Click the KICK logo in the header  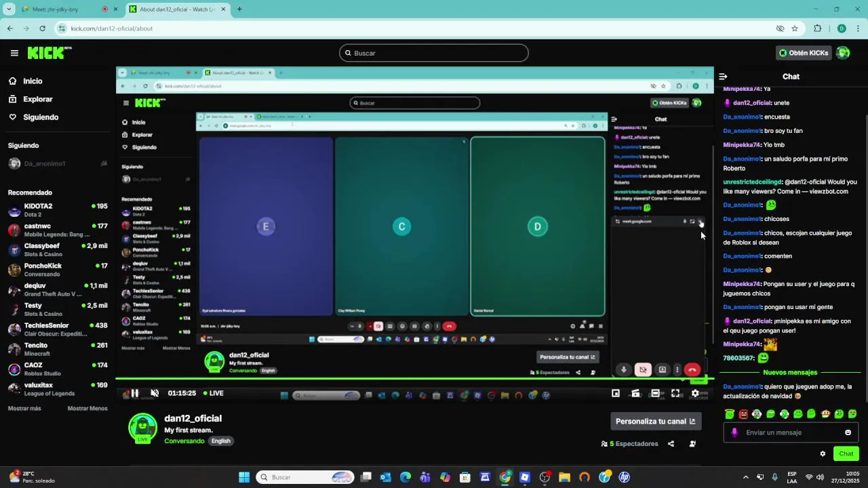(x=50, y=53)
